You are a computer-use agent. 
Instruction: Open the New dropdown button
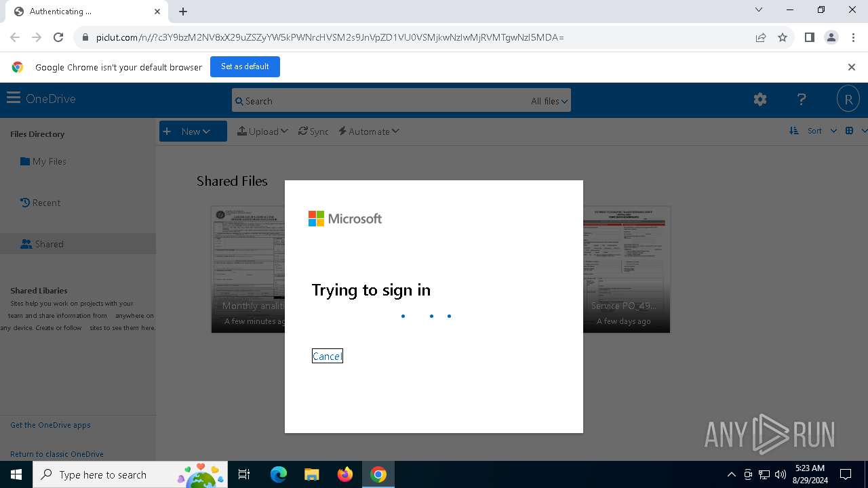(193, 131)
